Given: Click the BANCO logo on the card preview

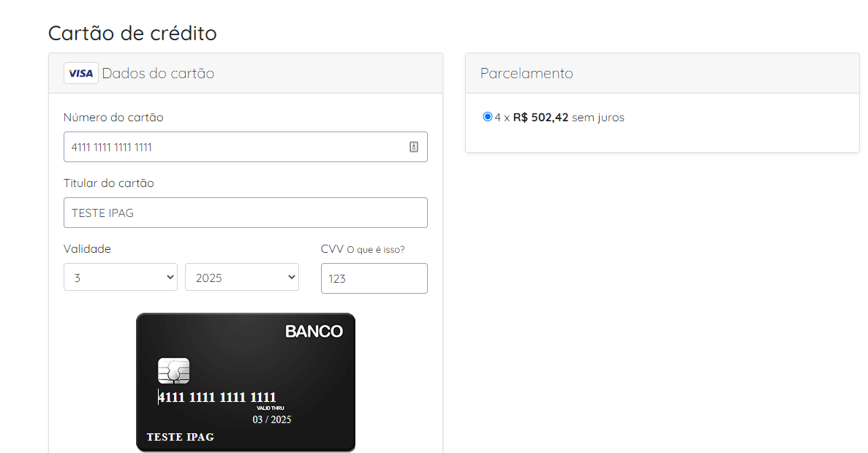Looking at the screenshot, I should [314, 331].
